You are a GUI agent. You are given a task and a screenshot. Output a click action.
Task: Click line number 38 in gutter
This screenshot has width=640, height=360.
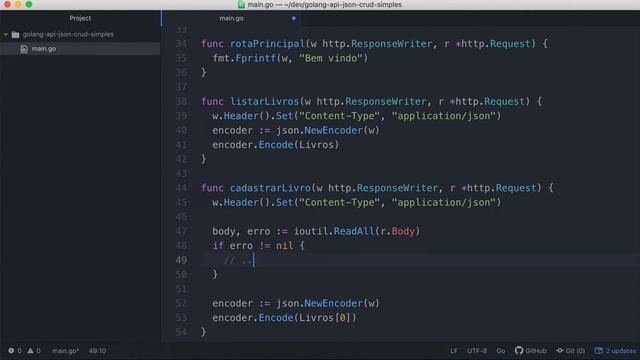181,101
